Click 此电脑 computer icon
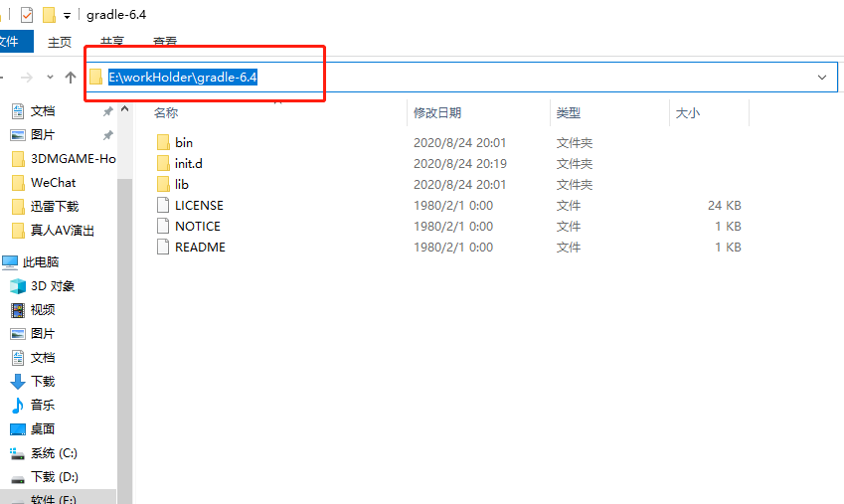Viewport: 844px width, 504px height. [x=10, y=262]
